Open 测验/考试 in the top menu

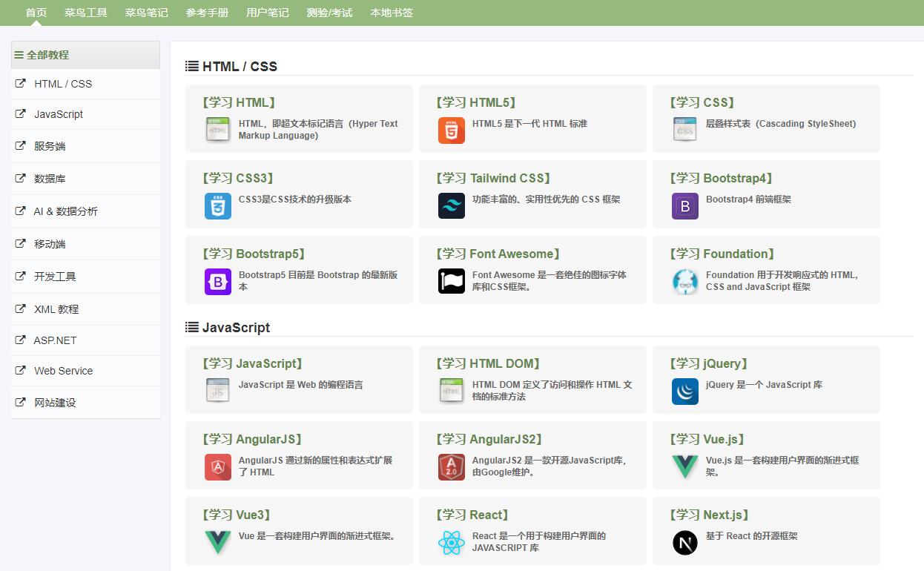[329, 13]
